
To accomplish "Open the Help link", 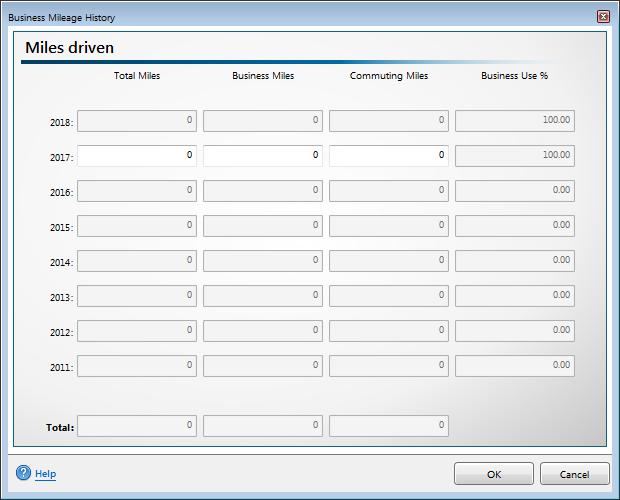I will point(45,474).
